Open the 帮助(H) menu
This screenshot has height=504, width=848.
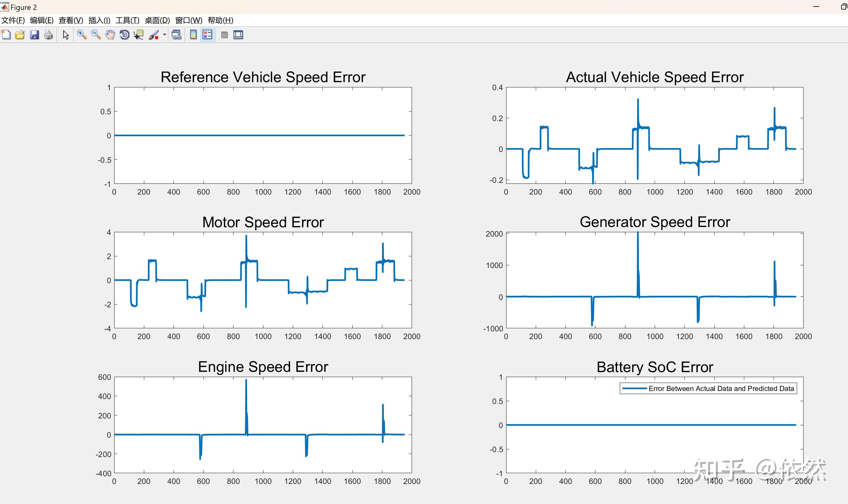[220, 20]
